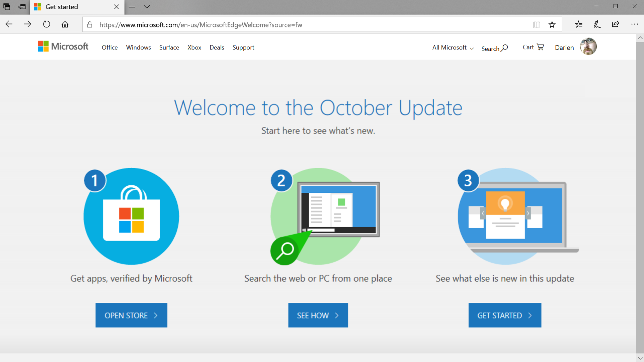Image resolution: width=644 pixels, height=362 pixels.
Task: Go to the home page icon
Action: click(65, 24)
